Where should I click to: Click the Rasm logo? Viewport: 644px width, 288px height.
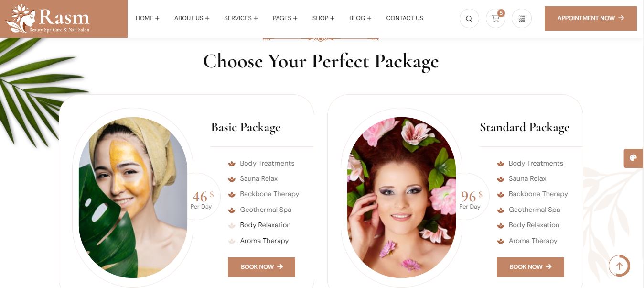[x=48, y=19]
